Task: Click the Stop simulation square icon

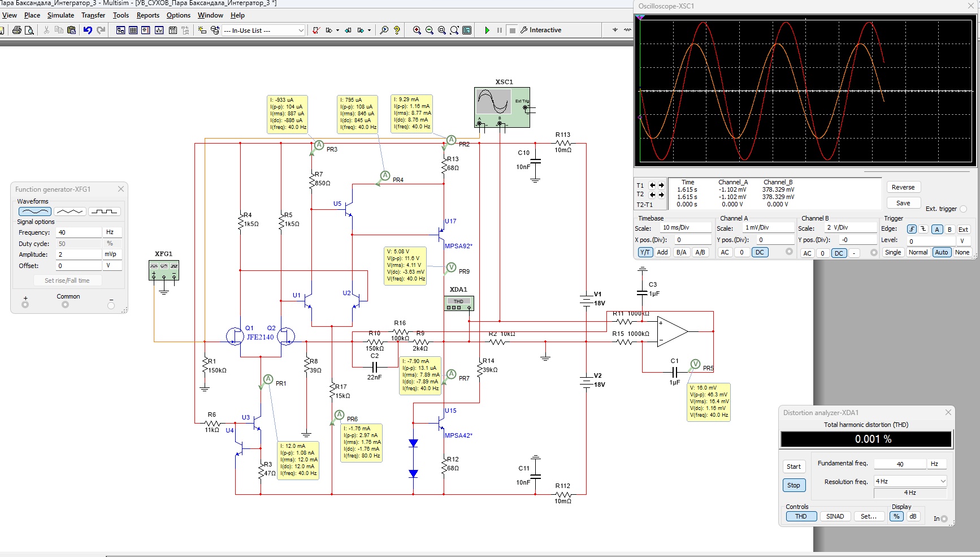Action: 512,31
